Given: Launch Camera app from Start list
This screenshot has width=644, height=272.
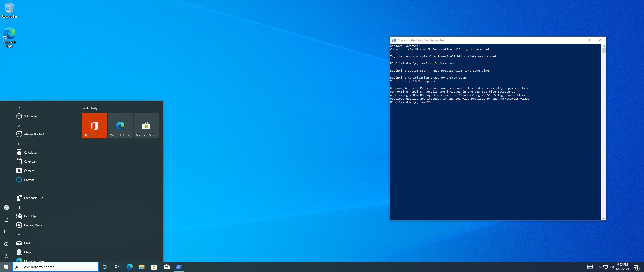Looking at the screenshot, I should coord(46,171).
